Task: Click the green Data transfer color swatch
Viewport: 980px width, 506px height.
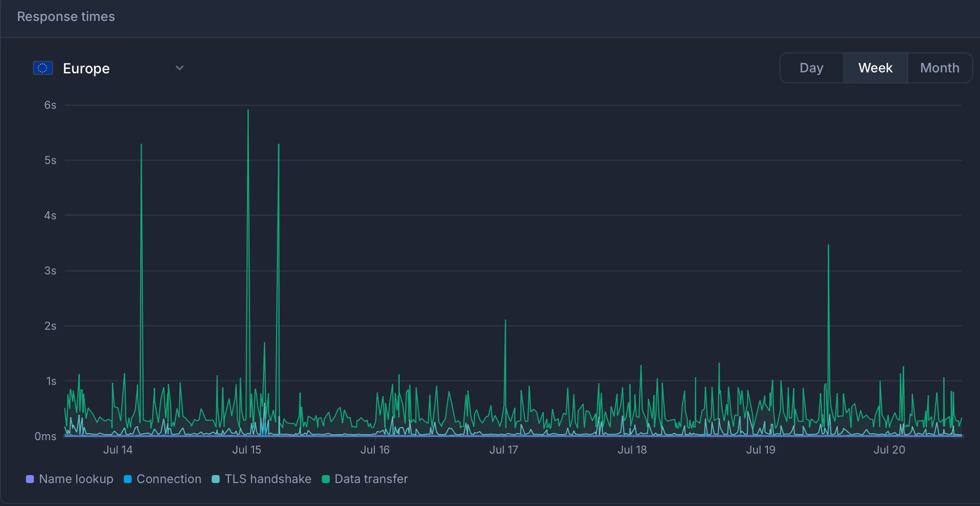Action: tap(326, 479)
